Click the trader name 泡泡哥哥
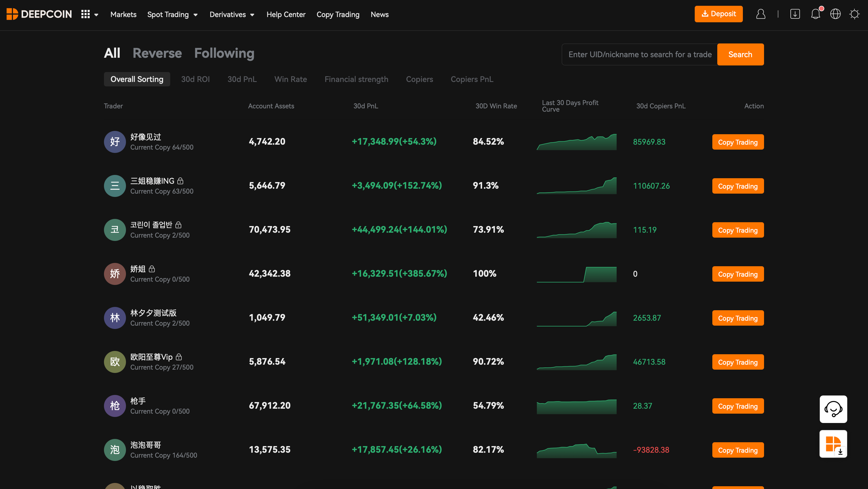Image resolution: width=868 pixels, height=489 pixels. [145, 445]
